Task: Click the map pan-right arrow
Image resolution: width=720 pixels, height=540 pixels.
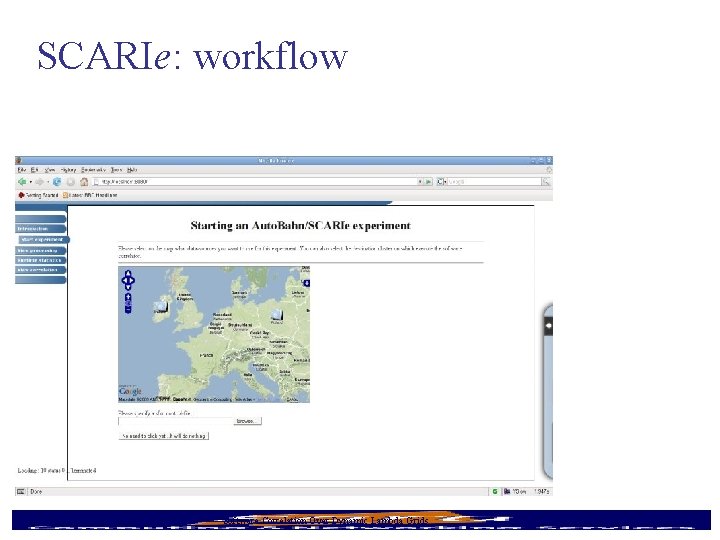Action: pos(133,280)
